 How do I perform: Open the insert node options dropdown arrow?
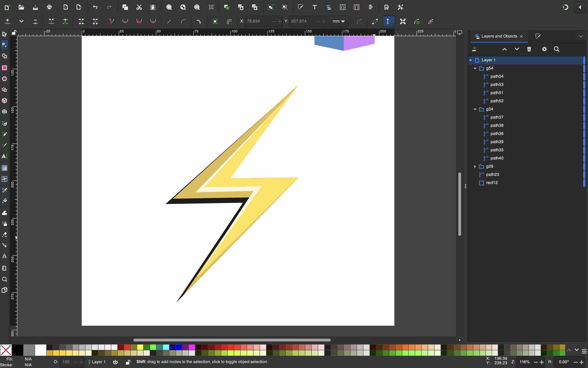point(21,21)
